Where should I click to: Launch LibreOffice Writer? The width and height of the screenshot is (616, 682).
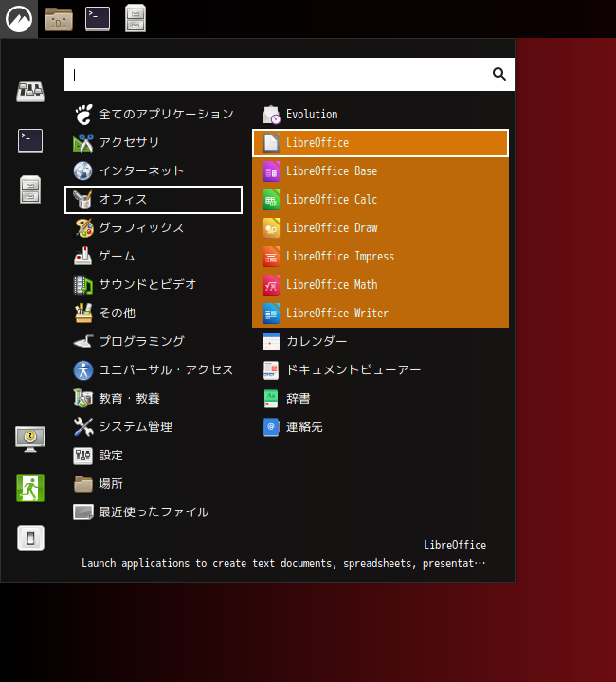[381, 314]
